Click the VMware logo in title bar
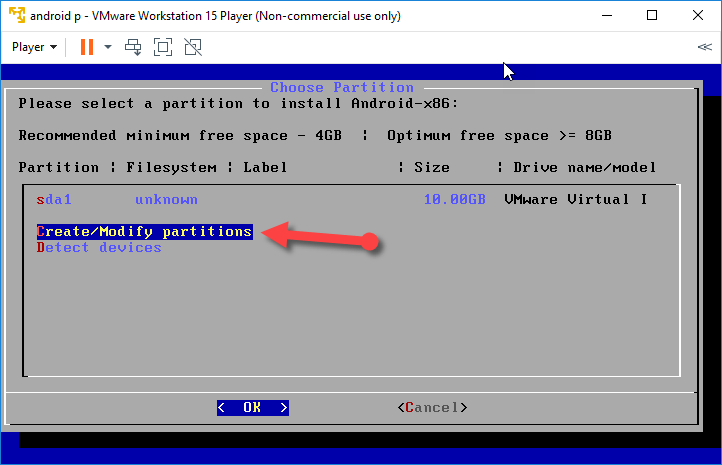This screenshot has width=722, height=465. coord(16,15)
